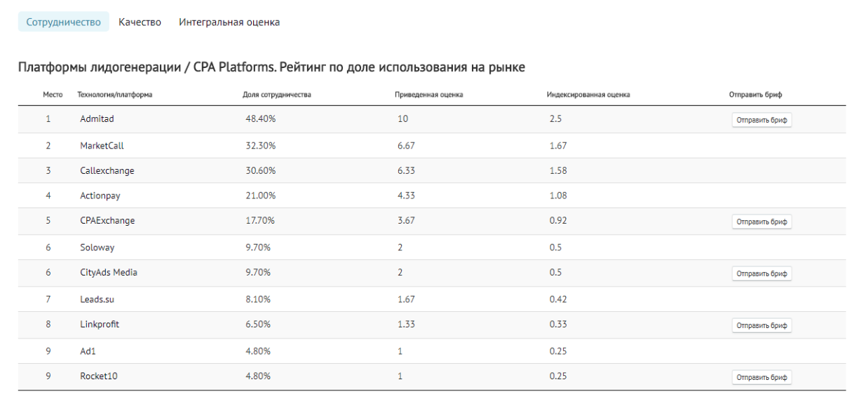Click the Индексированная оценка column header
This screenshot has height=415, width=868.
pos(588,95)
